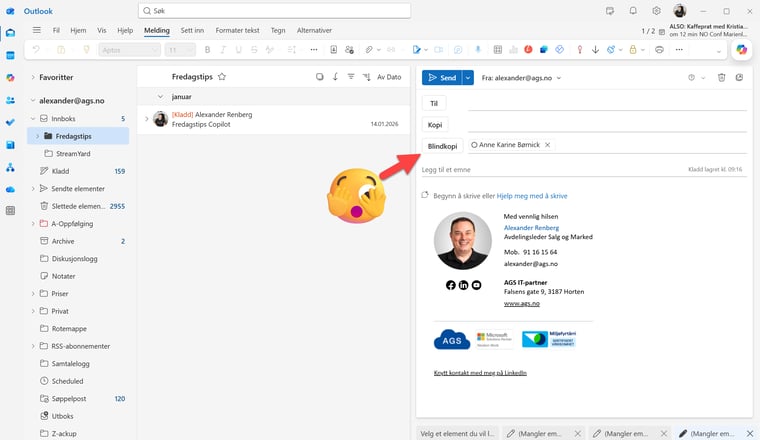Screen dimensions: 760x440
Task: Expand the Sendte elementer folder
Action: point(33,189)
